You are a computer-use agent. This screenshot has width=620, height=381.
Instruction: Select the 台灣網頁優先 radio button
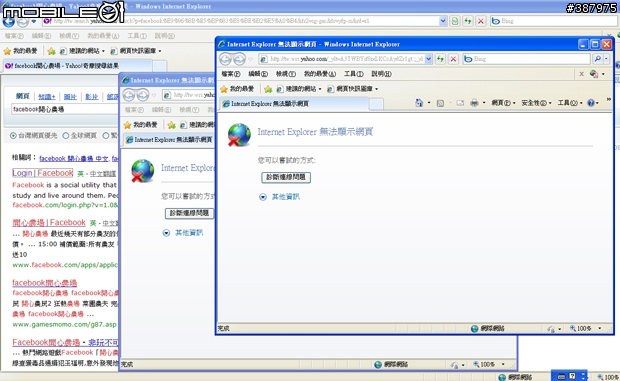[13, 136]
